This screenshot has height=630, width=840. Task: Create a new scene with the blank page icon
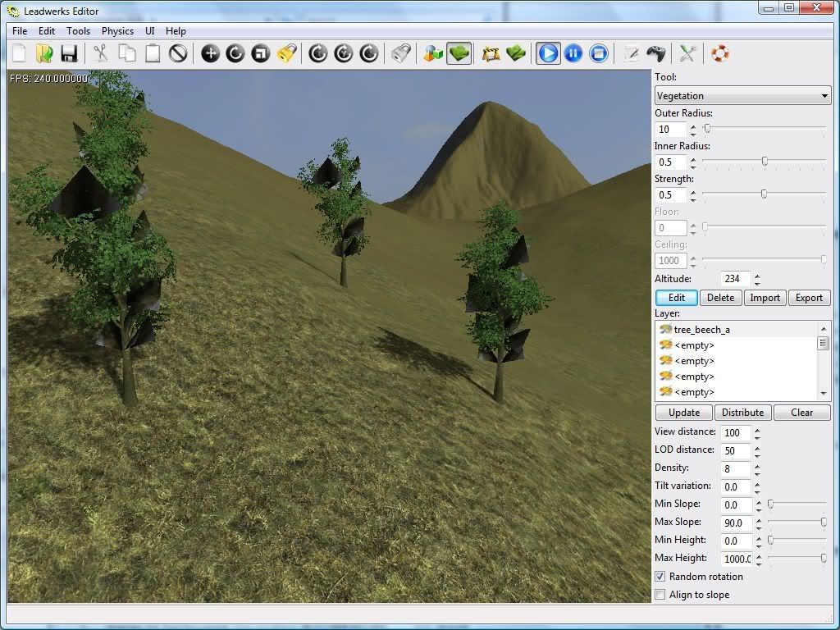pyautogui.click(x=19, y=53)
